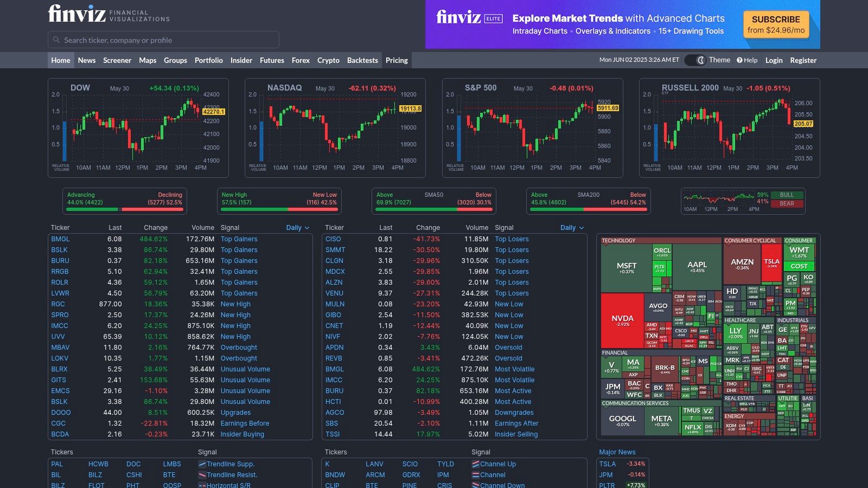The image size is (868, 488).
Task: Click the search magnifier icon
Action: point(56,40)
